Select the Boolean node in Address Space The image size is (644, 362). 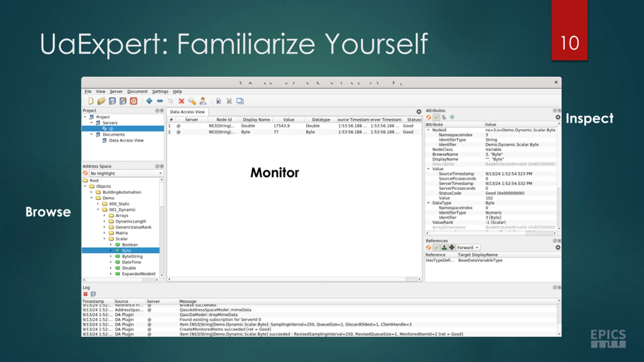tap(130, 245)
